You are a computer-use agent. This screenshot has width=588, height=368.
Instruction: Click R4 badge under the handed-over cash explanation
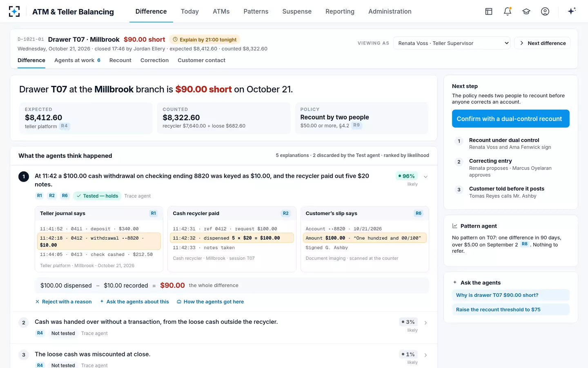tap(40, 333)
